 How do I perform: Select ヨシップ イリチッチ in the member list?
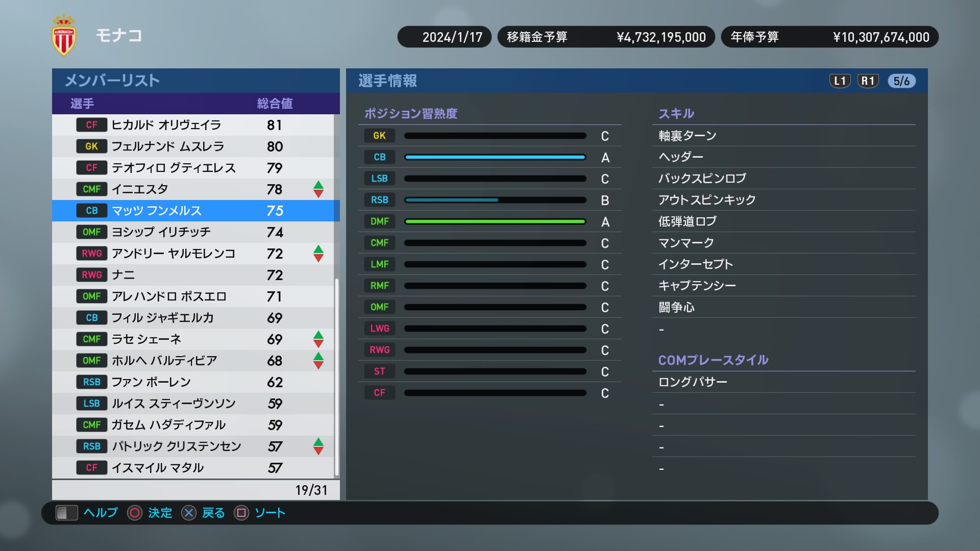[x=161, y=232]
